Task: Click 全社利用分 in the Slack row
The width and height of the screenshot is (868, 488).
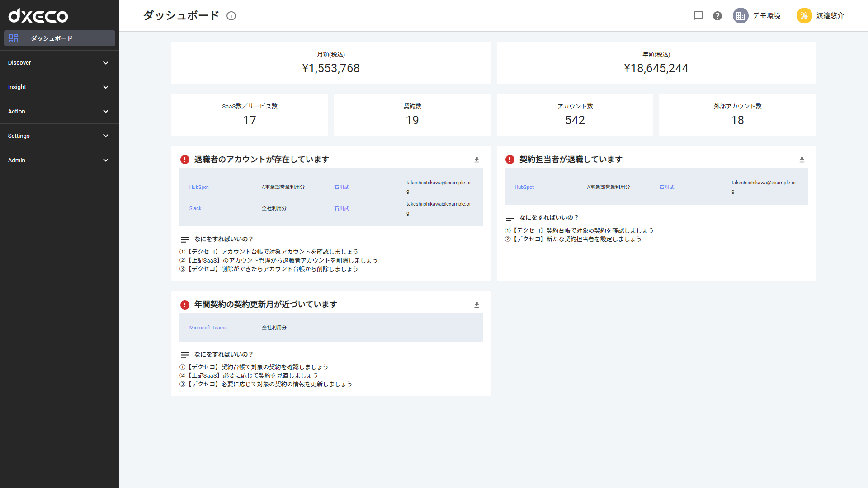Action: click(x=274, y=208)
